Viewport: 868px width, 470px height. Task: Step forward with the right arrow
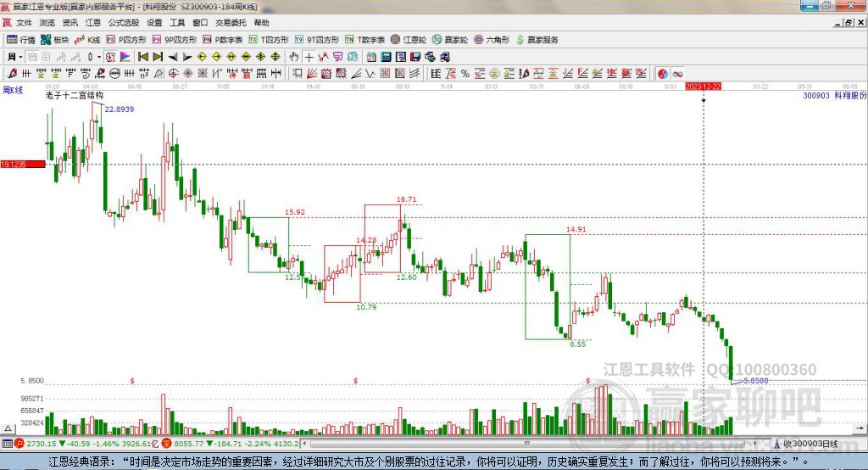(x=187, y=57)
